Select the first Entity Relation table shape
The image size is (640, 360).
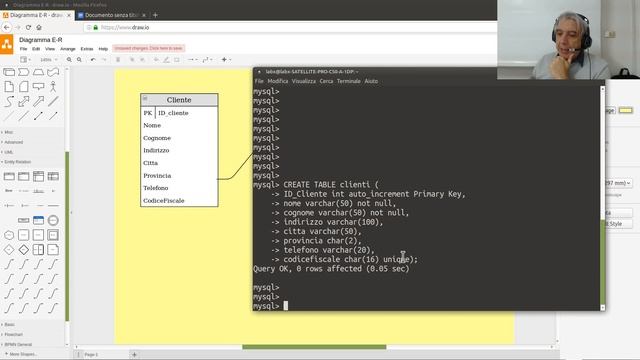(x=9, y=176)
